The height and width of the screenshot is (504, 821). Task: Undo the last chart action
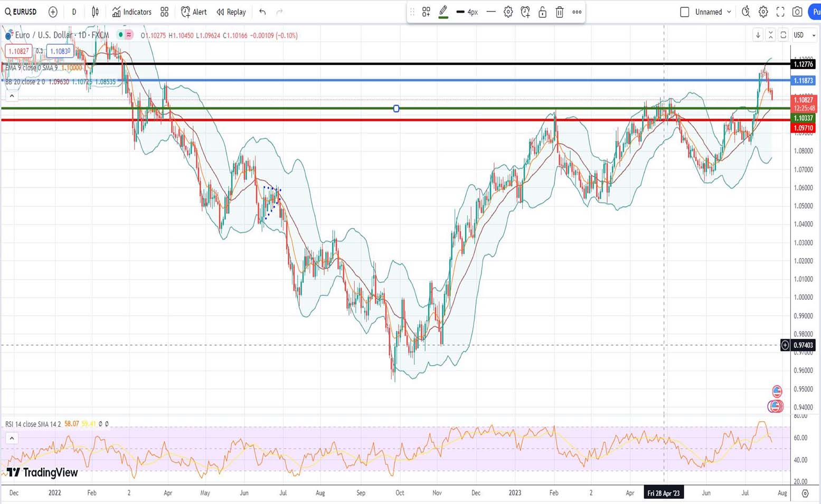pos(262,12)
